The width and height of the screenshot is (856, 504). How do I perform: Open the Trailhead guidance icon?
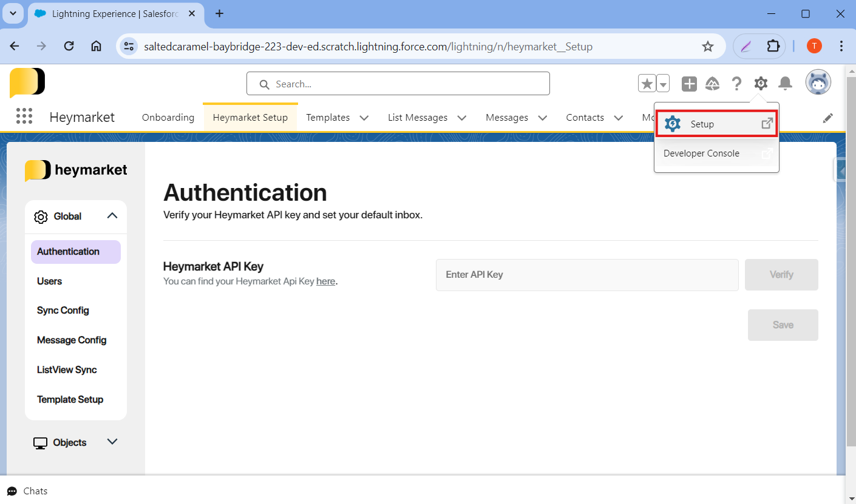tap(712, 84)
